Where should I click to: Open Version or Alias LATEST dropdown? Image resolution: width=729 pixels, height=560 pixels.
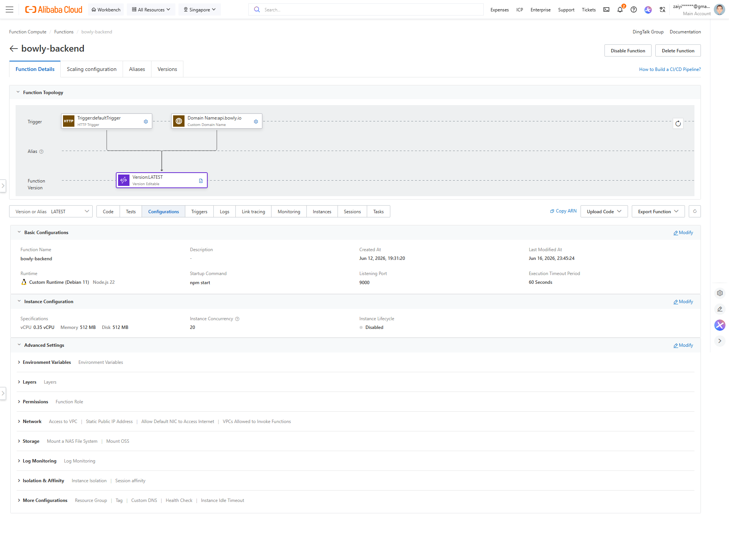point(51,211)
